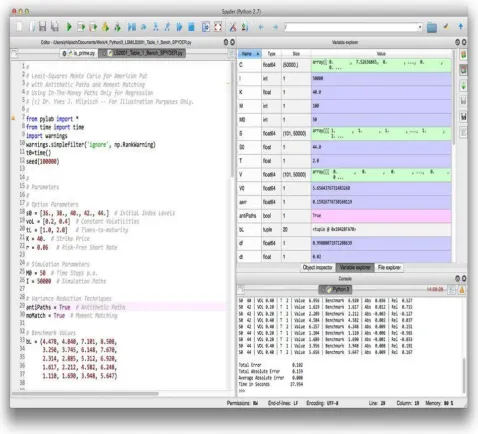This screenshot has width=478, height=434.
Task: Click the Value column header
Action: point(381,54)
